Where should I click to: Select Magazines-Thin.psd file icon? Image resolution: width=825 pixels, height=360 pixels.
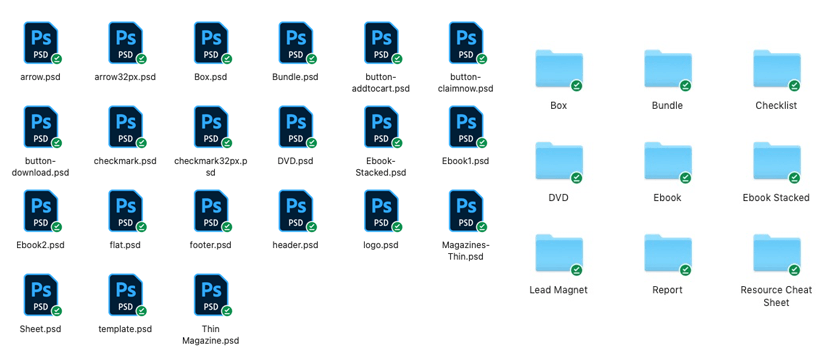pyautogui.click(x=466, y=211)
